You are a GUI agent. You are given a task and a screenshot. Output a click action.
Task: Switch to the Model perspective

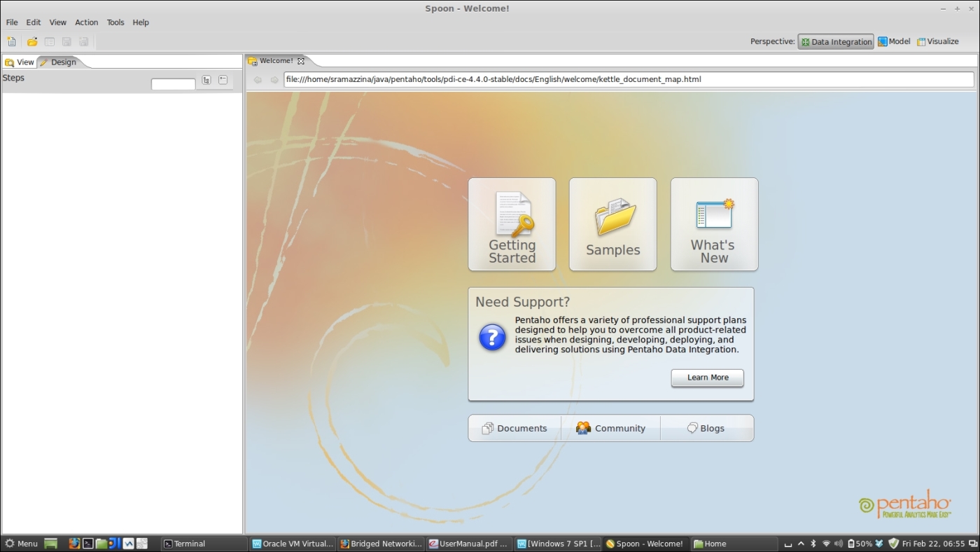click(894, 41)
